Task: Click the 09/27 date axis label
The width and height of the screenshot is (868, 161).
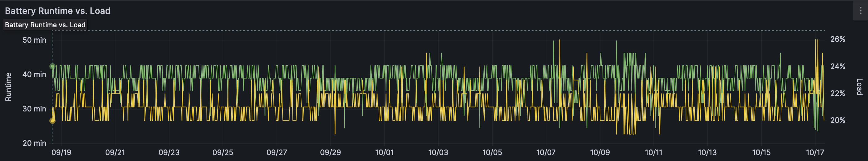Action: tap(277, 153)
